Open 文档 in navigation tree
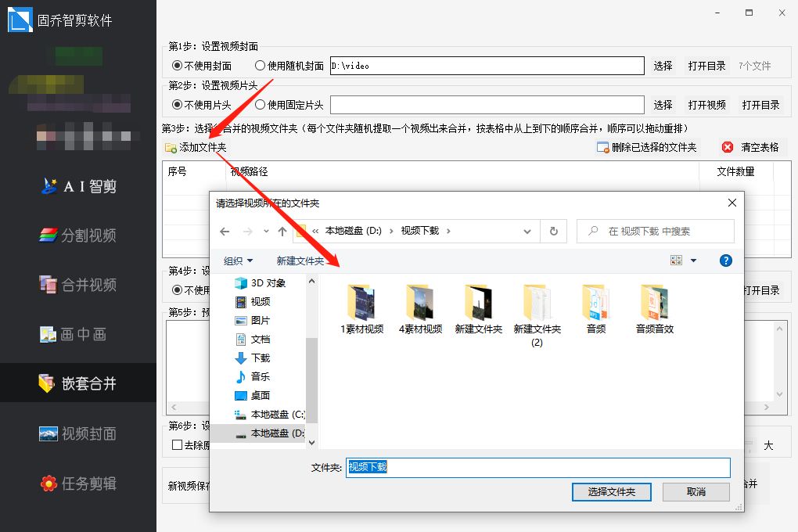This screenshot has width=798, height=532. click(253, 340)
